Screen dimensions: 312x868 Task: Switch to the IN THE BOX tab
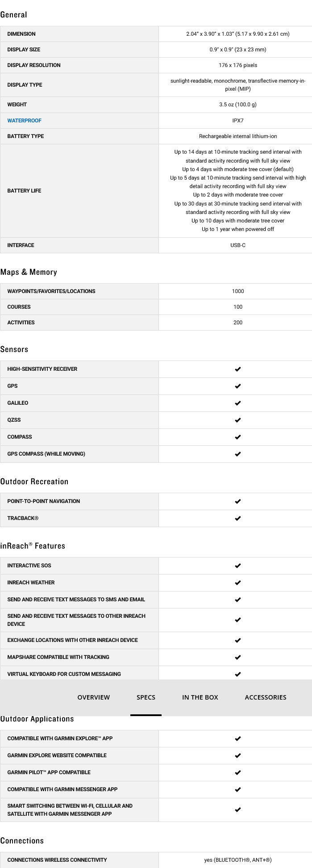pyautogui.click(x=200, y=697)
